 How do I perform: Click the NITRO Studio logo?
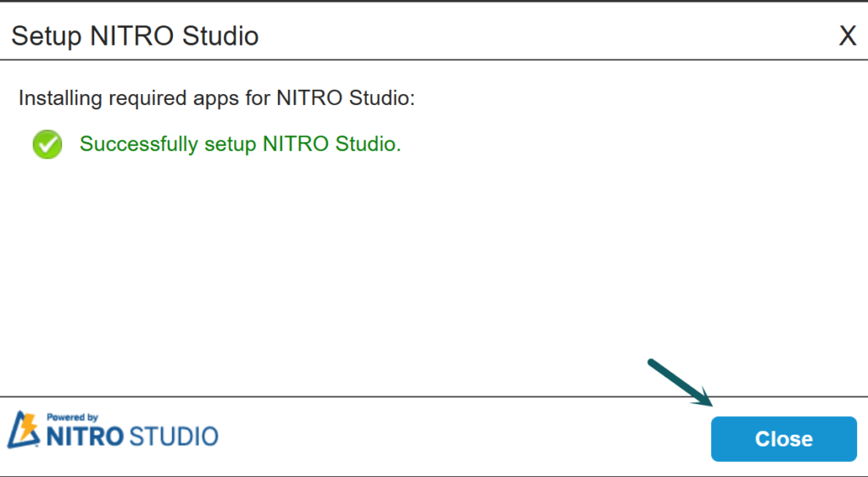[x=113, y=430]
